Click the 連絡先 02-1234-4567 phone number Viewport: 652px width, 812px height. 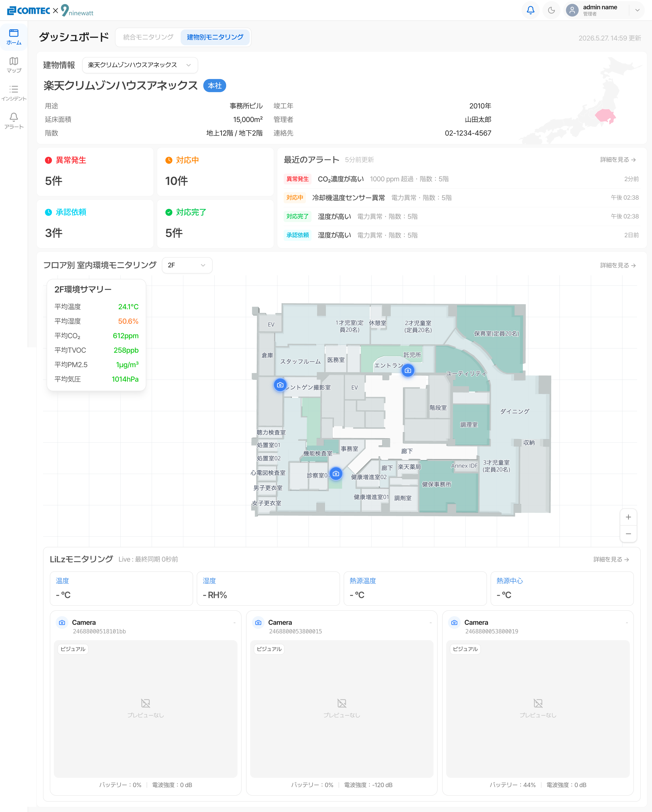click(x=468, y=133)
